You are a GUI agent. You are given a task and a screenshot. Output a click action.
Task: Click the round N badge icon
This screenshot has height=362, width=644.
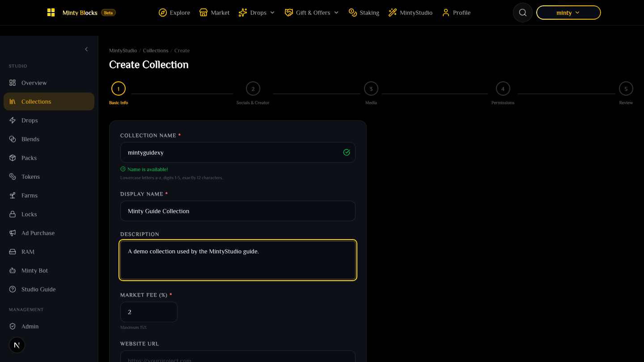pyautogui.click(x=17, y=345)
